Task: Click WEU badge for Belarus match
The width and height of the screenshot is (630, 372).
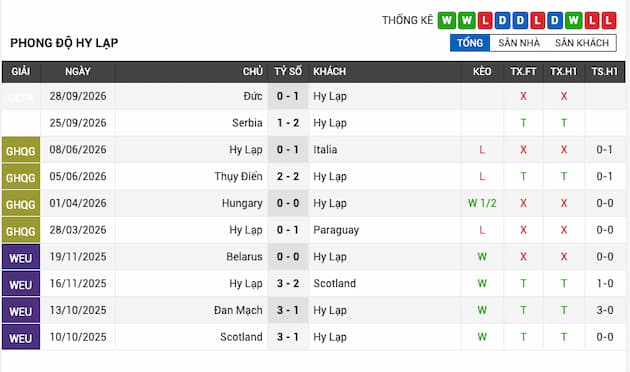Action: [20, 258]
